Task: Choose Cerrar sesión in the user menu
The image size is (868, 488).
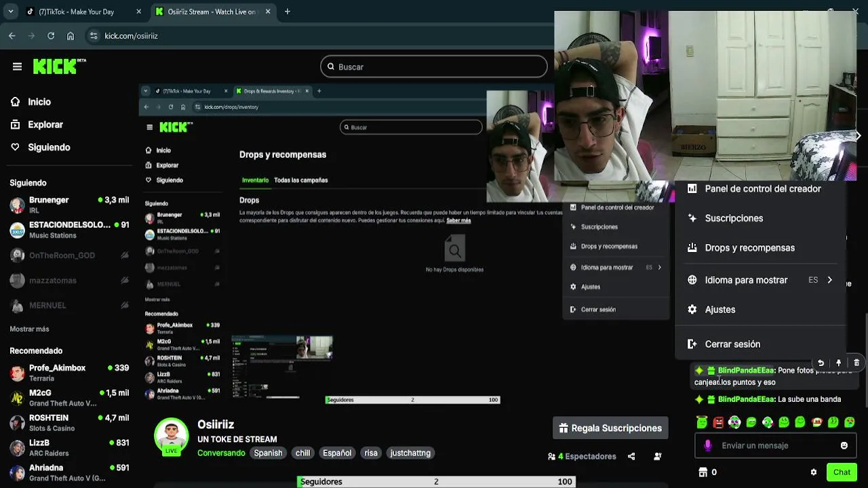Action: coord(761,344)
